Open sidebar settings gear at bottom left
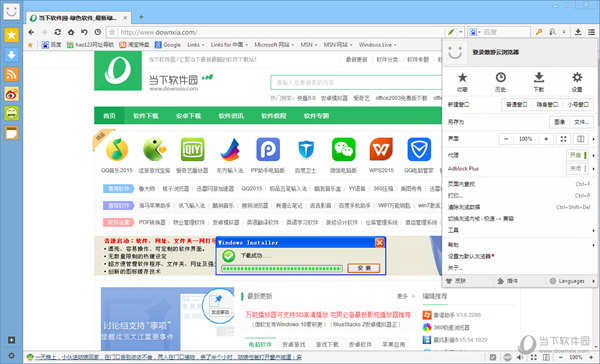The image size is (600, 364). click(x=11, y=355)
